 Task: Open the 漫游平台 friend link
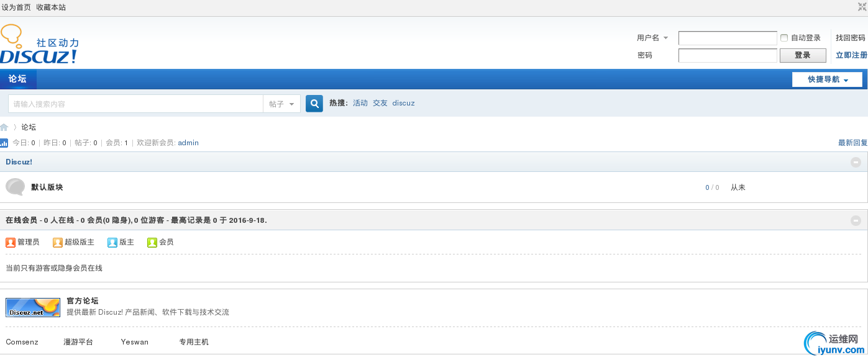click(x=78, y=342)
